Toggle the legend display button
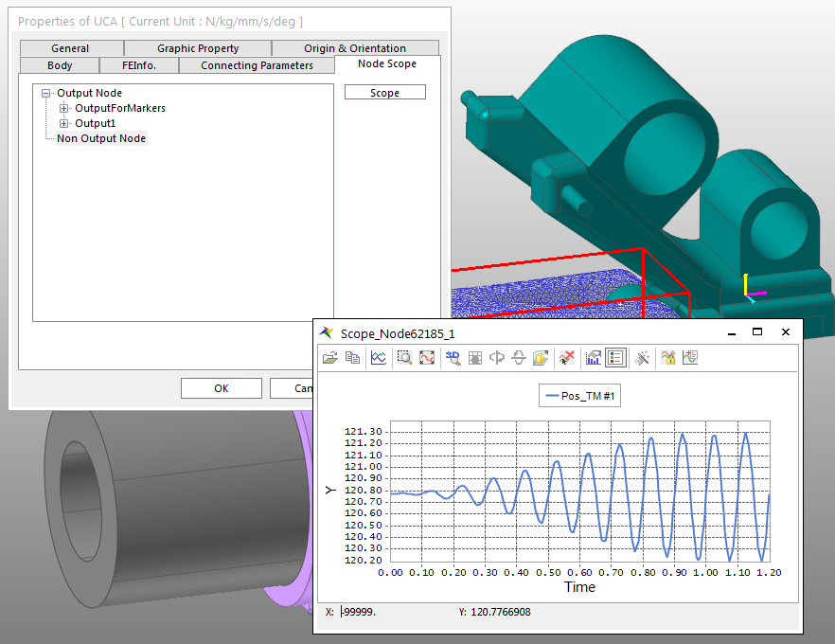The height and width of the screenshot is (644, 835). 616,358
